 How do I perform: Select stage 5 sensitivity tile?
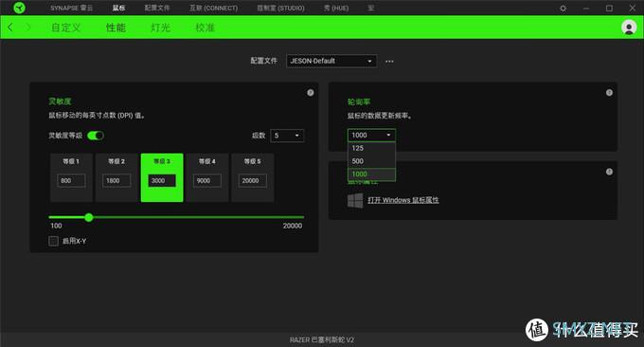(253, 177)
